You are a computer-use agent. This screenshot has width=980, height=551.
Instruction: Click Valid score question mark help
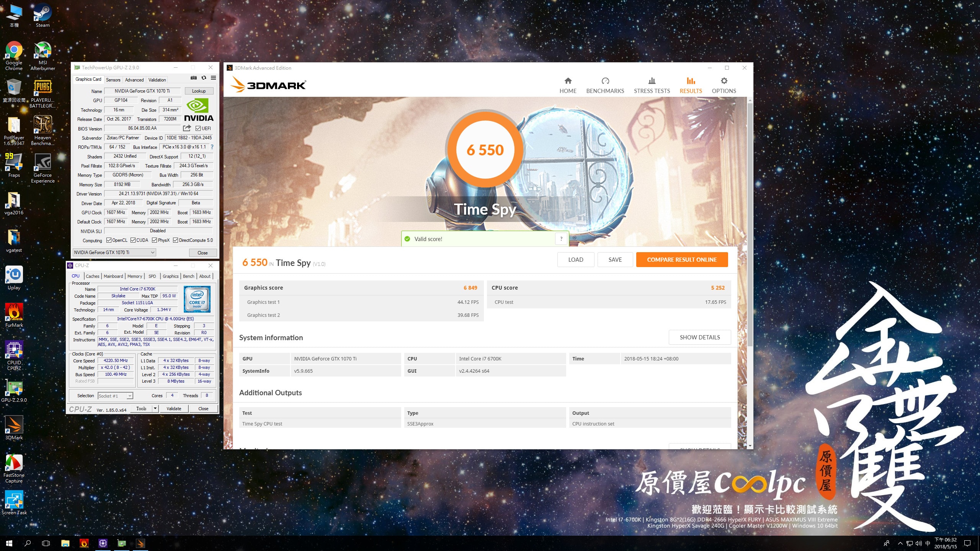point(561,239)
